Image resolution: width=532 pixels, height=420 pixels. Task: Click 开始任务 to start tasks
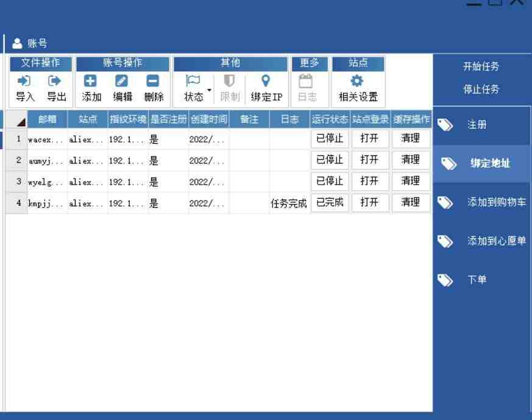pyautogui.click(x=481, y=66)
